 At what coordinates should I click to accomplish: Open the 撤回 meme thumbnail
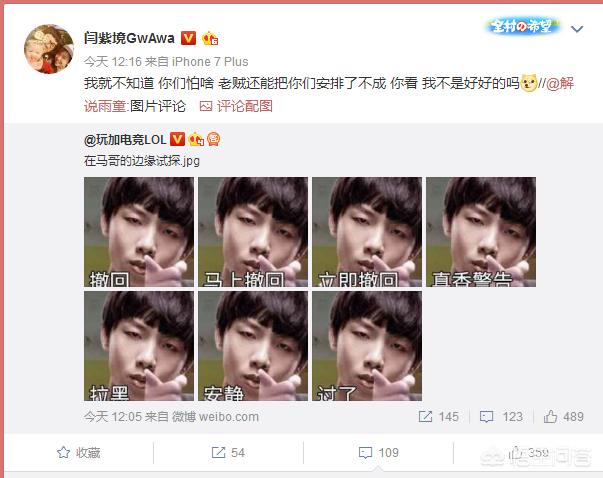pyautogui.click(x=139, y=232)
